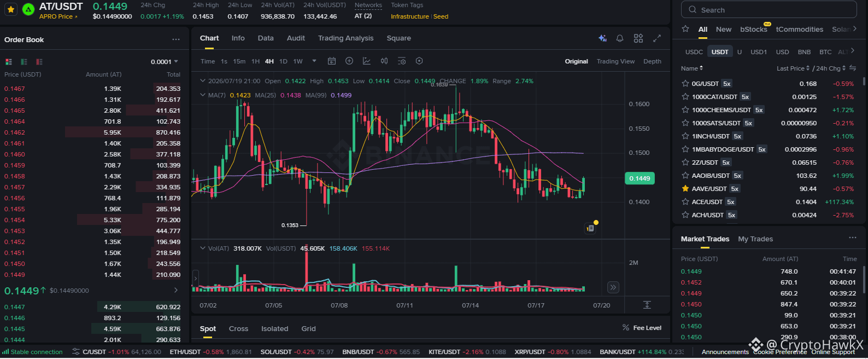Open the Square tab

398,38
